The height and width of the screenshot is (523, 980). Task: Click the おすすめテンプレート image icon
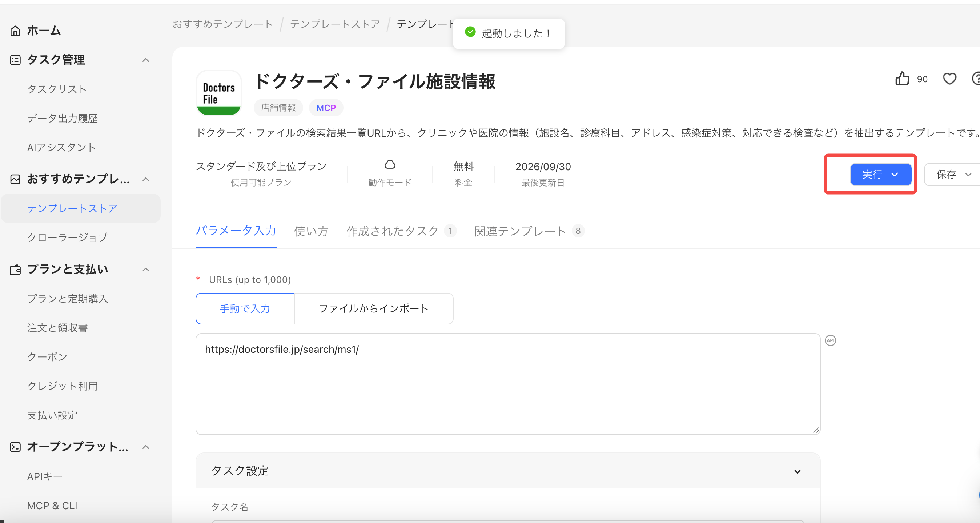pyautogui.click(x=15, y=179)
